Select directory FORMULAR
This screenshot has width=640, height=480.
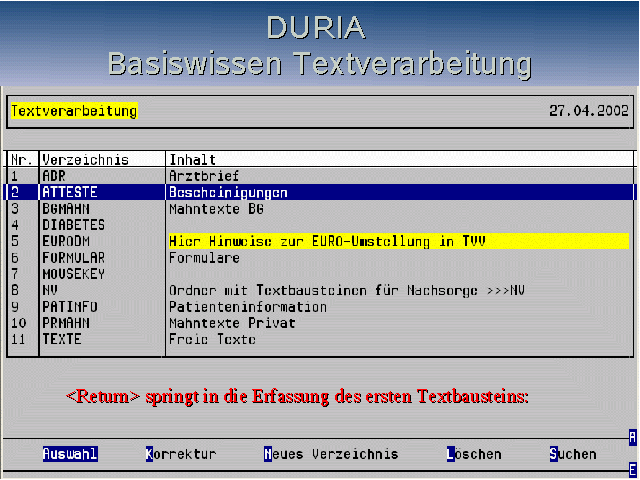coord(73,258)
